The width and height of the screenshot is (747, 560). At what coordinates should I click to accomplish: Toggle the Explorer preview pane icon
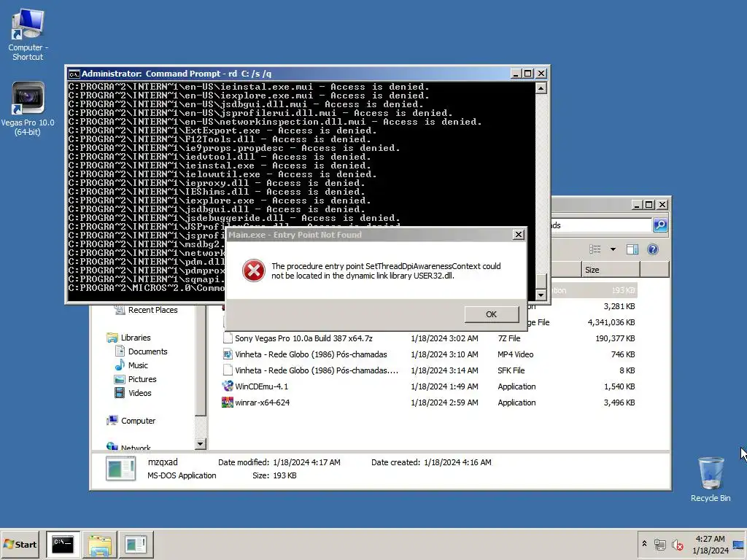coord(632,249)
